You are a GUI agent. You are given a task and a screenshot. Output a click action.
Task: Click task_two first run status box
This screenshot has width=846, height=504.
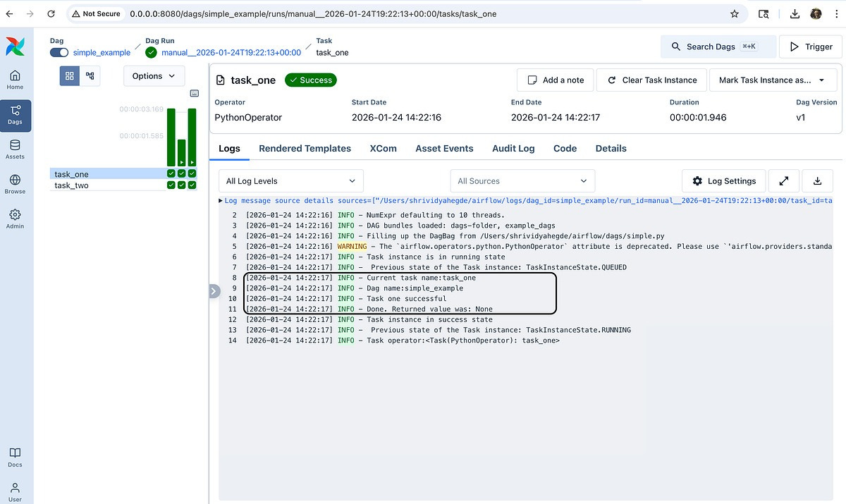(x=171, y=185)
